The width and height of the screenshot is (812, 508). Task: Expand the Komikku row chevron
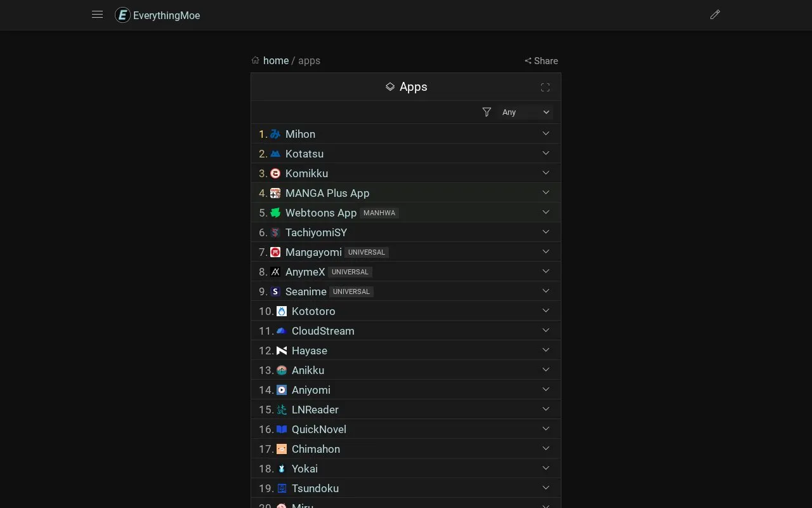click(546, 173)
